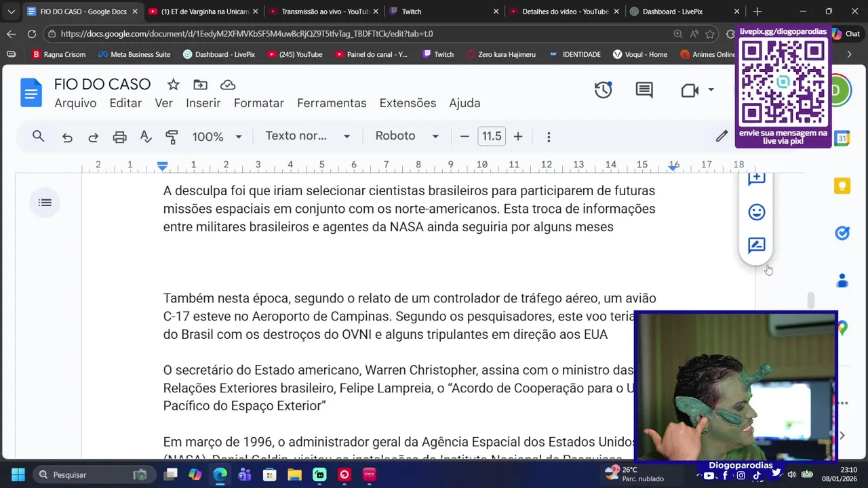Open the Arquivo menu

tap(75, 103)
